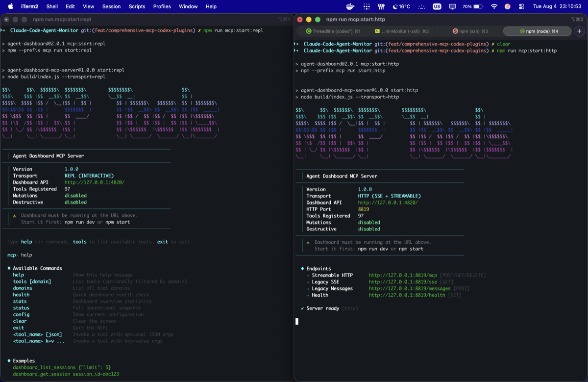Click the diamond beside Endpoints heading
The image size is (588, 382).
303,269
